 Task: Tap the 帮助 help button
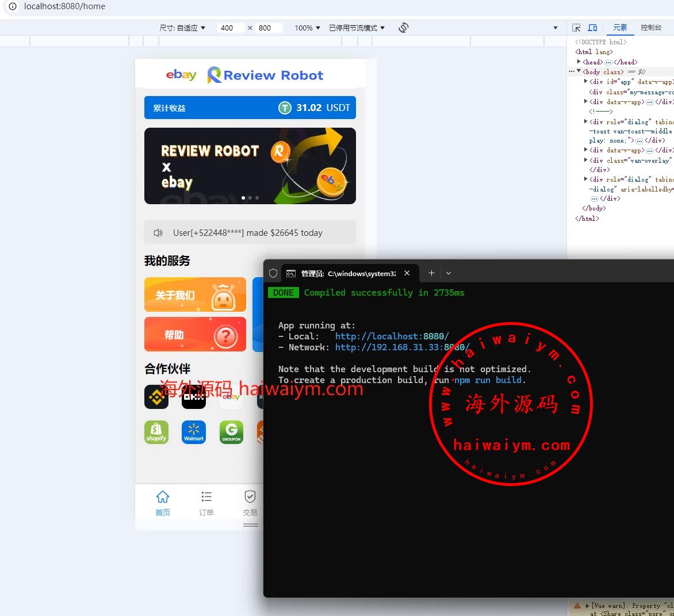[x=195, y=334]
